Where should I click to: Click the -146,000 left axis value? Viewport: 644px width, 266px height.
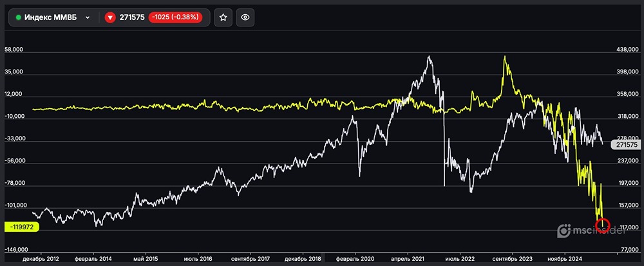pos(16,250)
